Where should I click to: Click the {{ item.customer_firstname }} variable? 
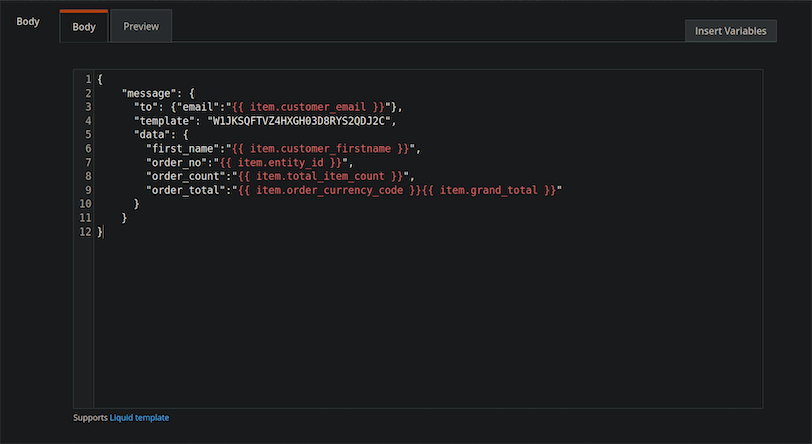click(321, 149)
